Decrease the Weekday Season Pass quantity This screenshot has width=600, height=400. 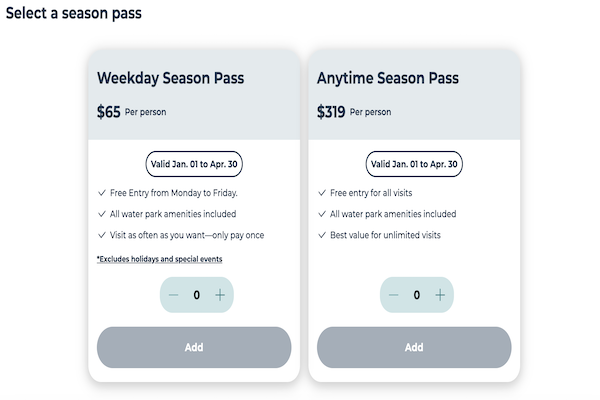coord(174,295)
